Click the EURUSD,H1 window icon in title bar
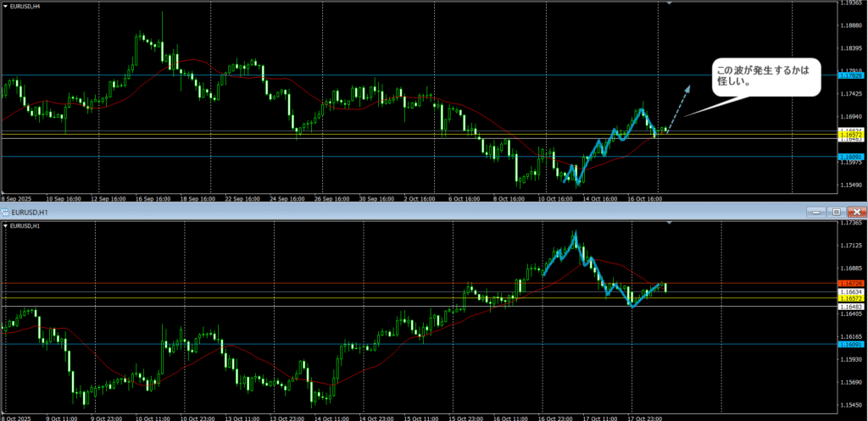This screenshot has height=421, width=868. click(x=4, y=211)
